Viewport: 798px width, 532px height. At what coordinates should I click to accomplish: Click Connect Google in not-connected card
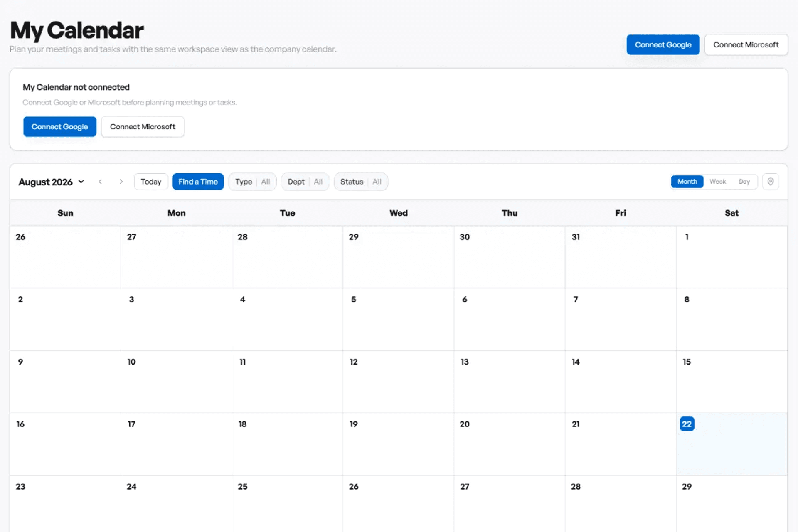tap(60, 126)
